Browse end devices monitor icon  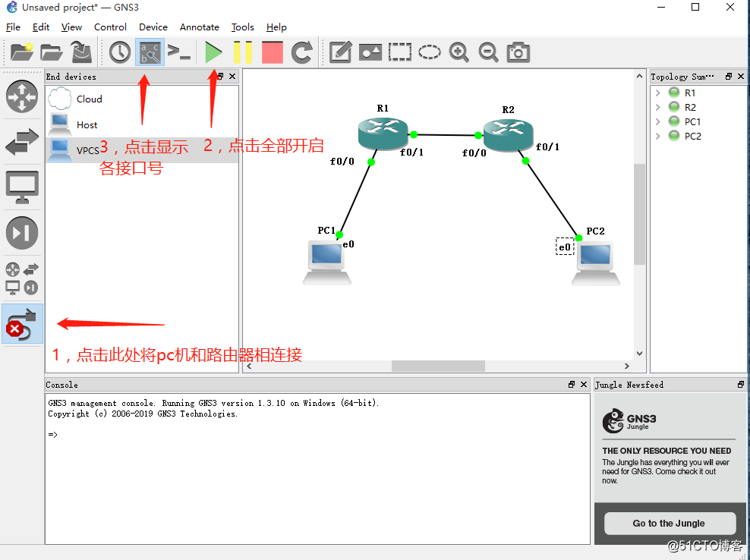22,187
